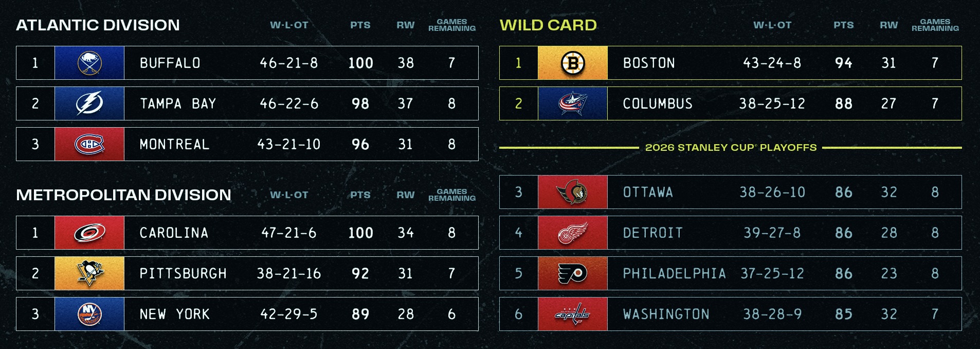Click the Buffalo Sabres logo

pos(89,63)
